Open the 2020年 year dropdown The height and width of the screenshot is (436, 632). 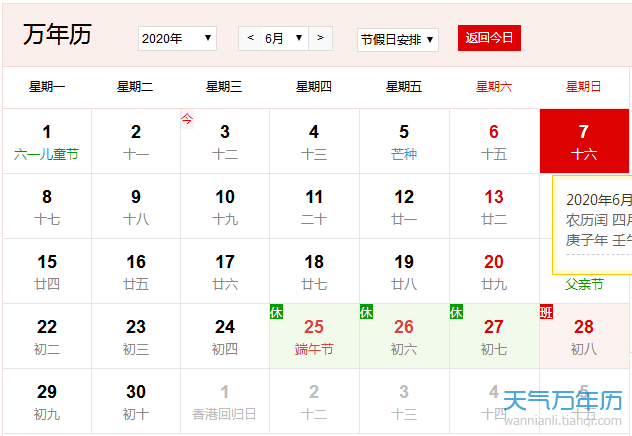click(177, 39)
